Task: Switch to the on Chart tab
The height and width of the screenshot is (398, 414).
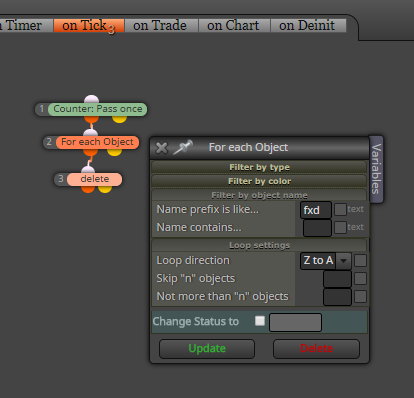Action: (x=234, y=26)
